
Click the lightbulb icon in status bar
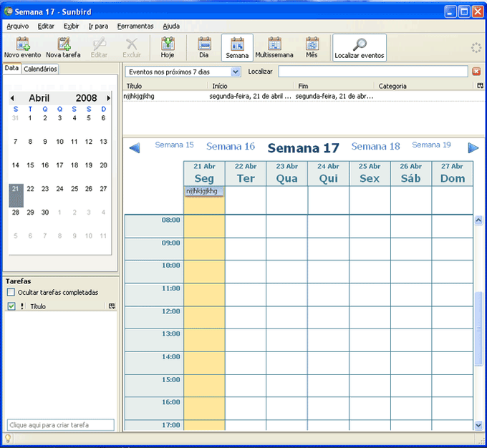(x=8, y=439)
